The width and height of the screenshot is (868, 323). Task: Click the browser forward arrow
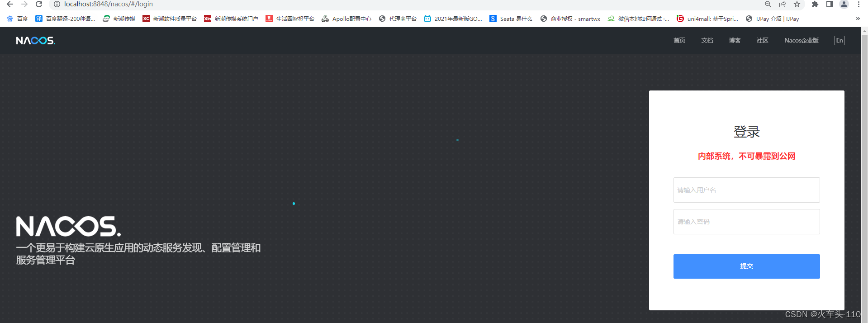24,4
